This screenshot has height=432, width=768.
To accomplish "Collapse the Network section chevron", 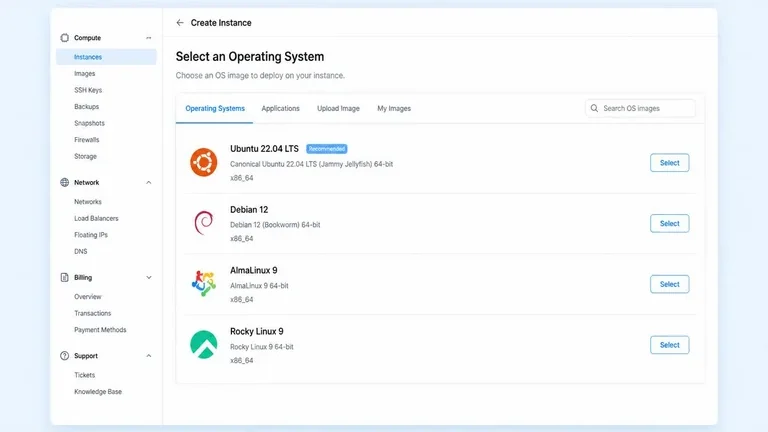I will coord(148,182).
